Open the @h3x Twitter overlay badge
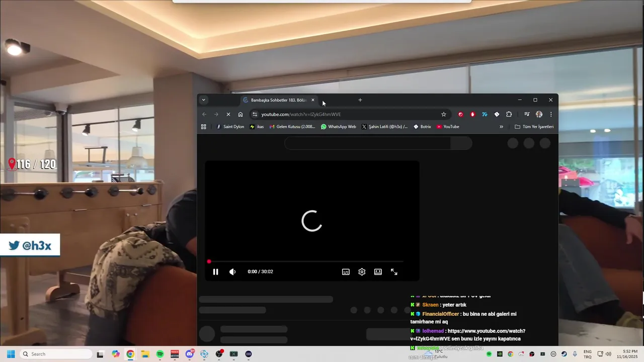The height and width of the screenshot is (362, 644). (30, 245)
